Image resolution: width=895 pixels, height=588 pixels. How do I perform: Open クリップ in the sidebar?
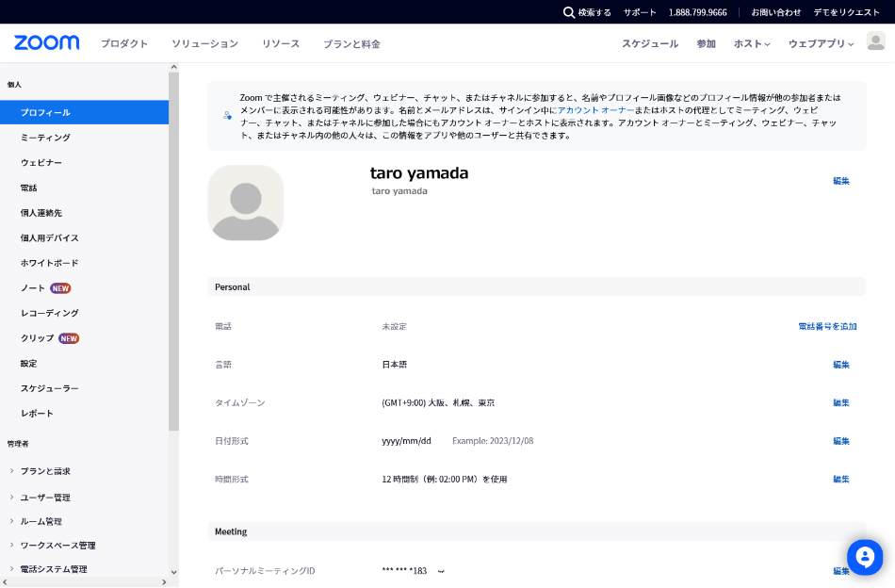[x=37, y=338]
